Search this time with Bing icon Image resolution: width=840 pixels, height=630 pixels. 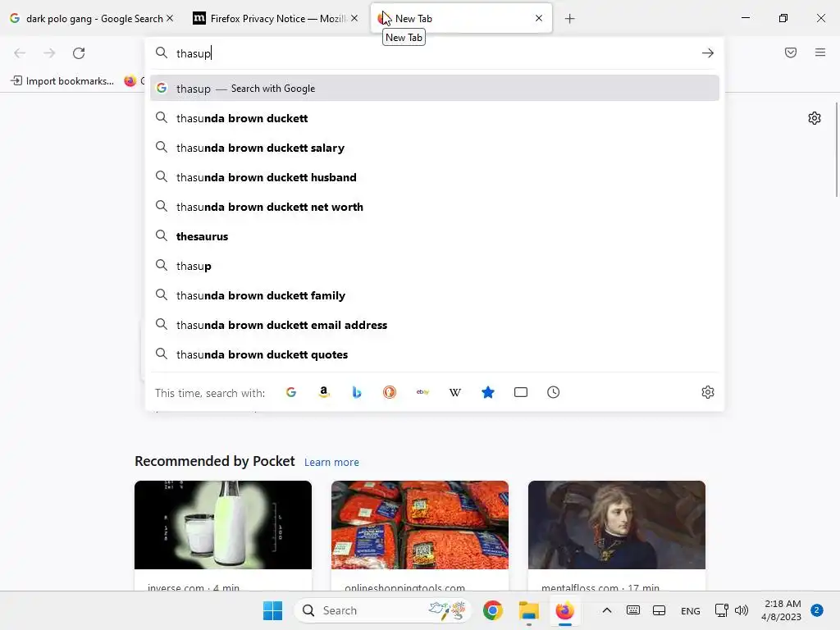point(357,392)
